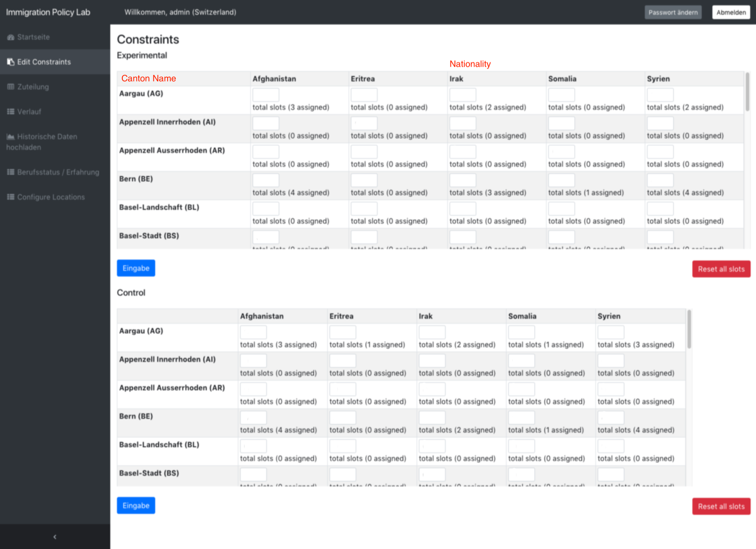This screenshot has width=756, height=549.
Task: Click the Verlauf list icon
Action: (x=11, y=112)
